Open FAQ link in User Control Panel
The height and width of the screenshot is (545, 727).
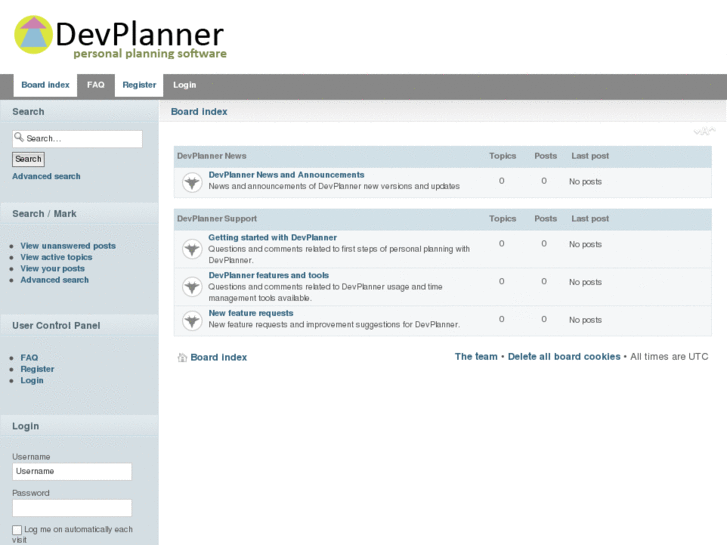29,358
